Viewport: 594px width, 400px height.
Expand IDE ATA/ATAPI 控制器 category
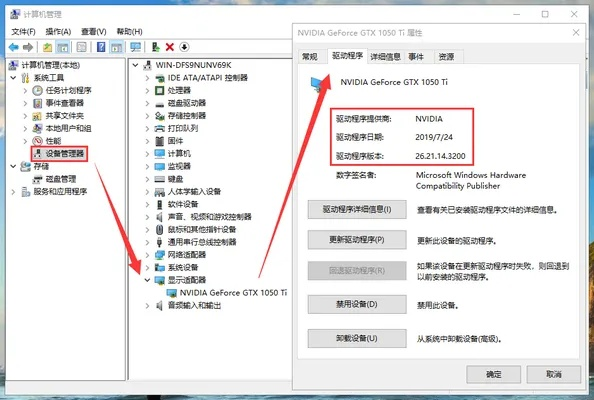point(147,78)
